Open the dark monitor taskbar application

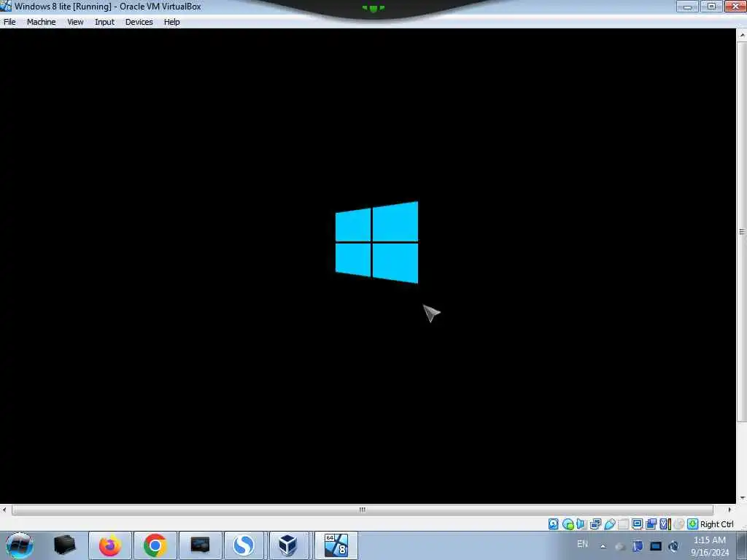(200, 545)
